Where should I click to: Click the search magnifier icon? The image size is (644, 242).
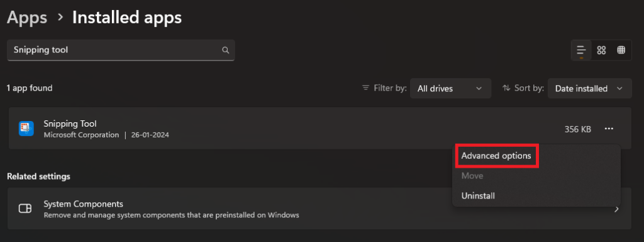pos(225,50)
